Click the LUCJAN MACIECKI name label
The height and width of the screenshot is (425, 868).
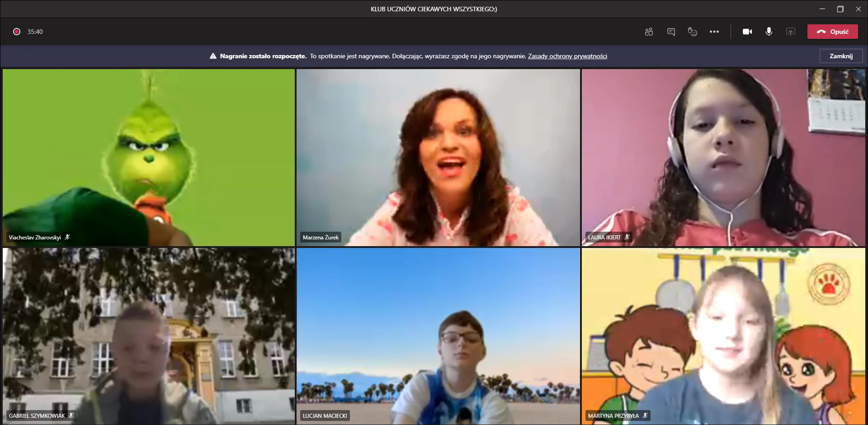(325, 416)
